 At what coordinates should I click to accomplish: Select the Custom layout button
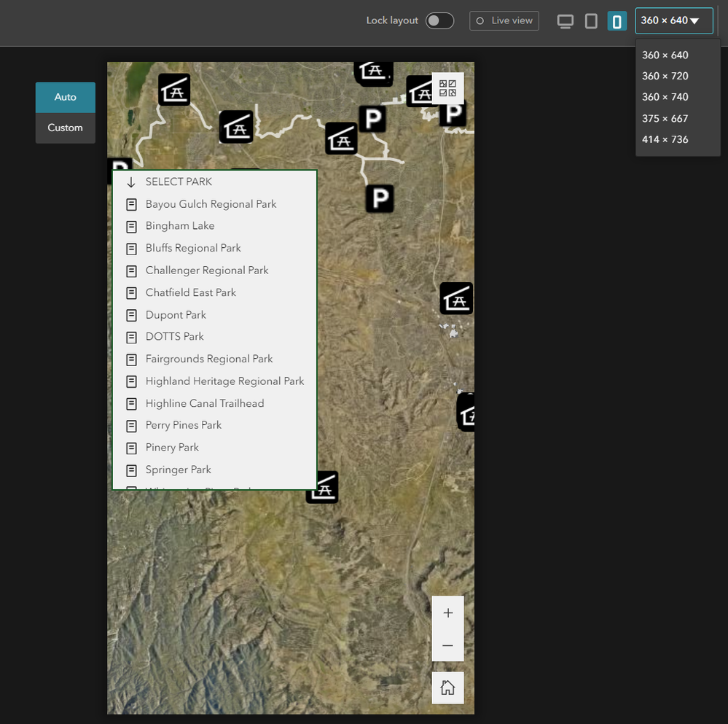tap(66, 128)
